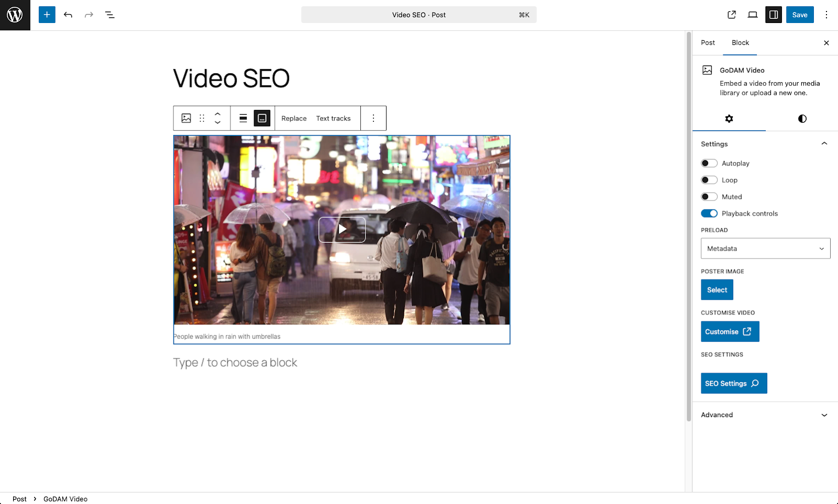
Task: Open the document overview panel
Action: [109, 15]
